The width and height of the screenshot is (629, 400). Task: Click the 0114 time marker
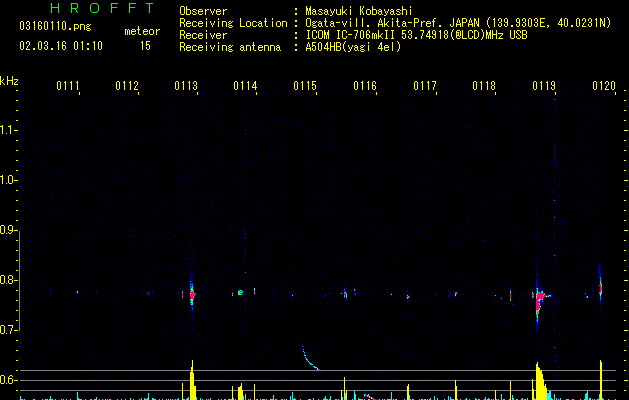(245, 86)
